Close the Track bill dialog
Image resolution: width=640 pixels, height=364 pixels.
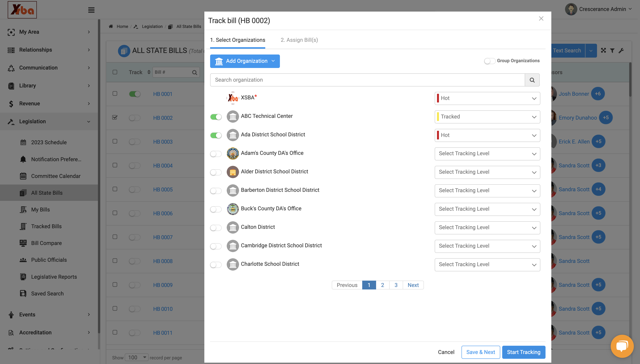coord(541,18)
